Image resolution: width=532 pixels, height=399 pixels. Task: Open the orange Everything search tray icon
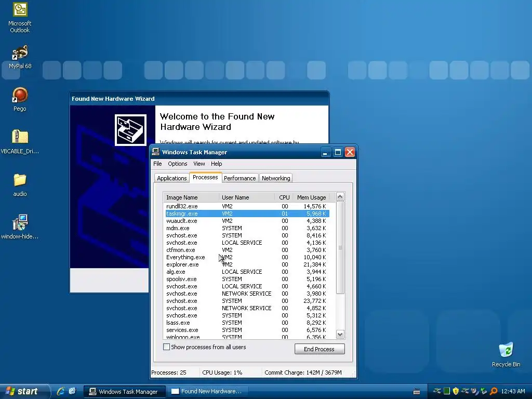pyautogui.click(x=494, y=391)
